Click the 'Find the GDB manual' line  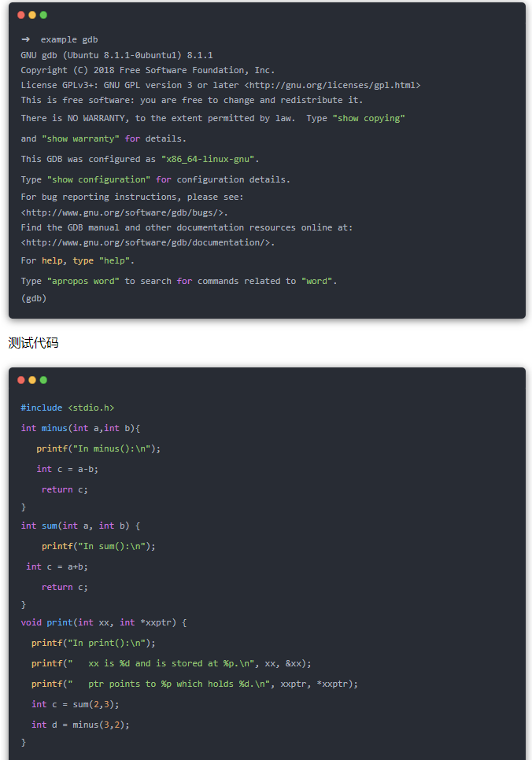coord(187,227)
